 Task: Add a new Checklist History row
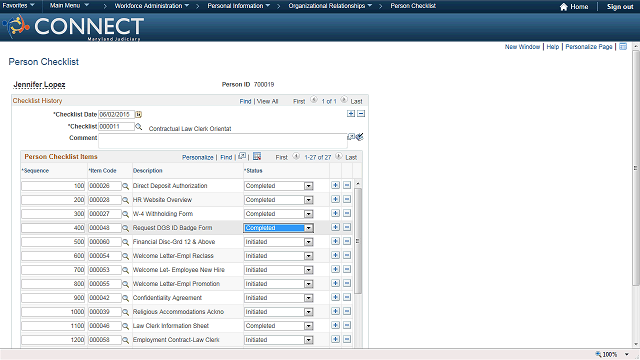tap(351, 113)
